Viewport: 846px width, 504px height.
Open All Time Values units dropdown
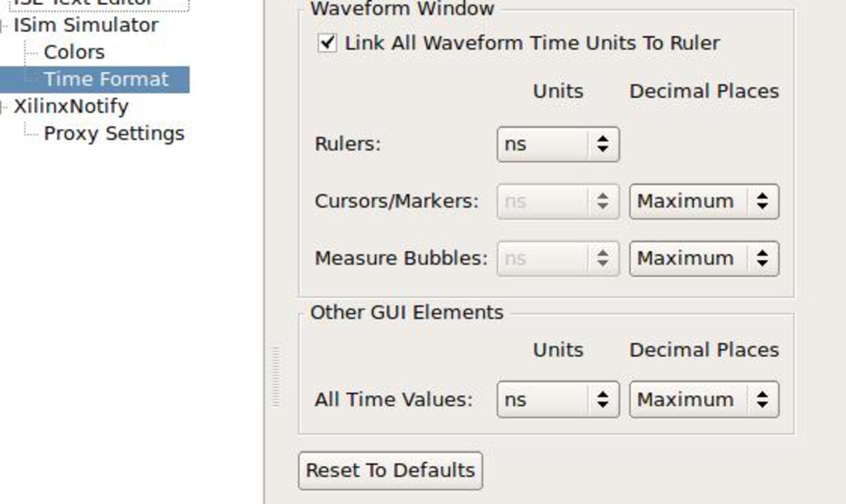(558, 400)
